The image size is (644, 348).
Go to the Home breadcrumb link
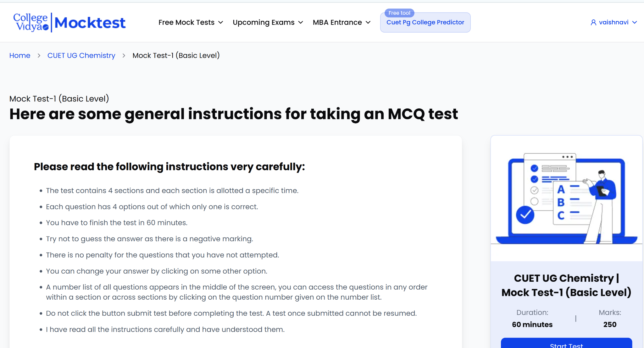(20, 56)
